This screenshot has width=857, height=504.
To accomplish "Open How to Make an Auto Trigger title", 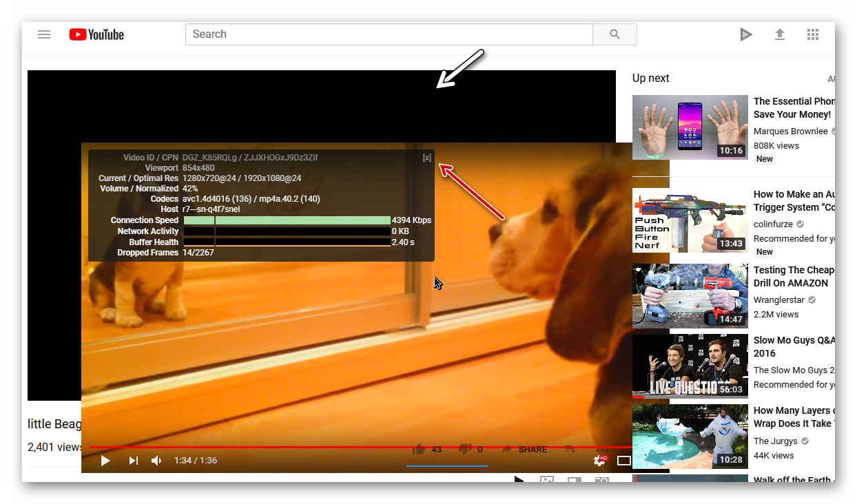I will pyautogui.click(x=794, y=201).
